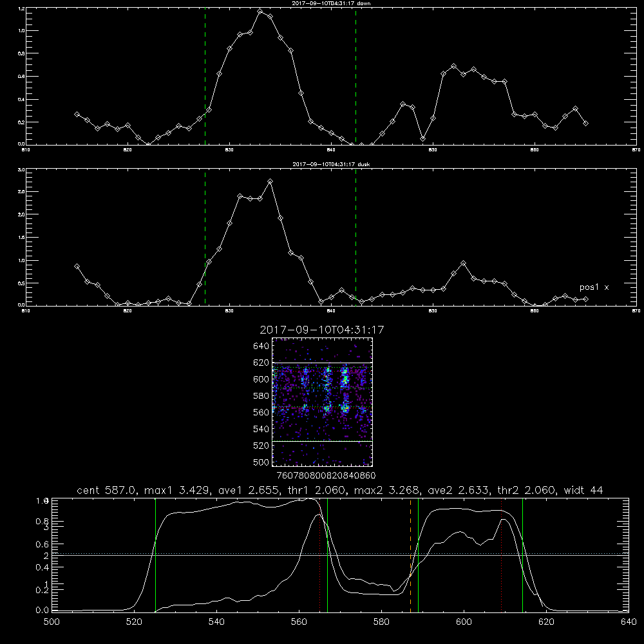Viewport: 644px width, 644px height.
Task: Click the '760780800820840860' x-axis labels under heatmap
Action: point(326,476)
